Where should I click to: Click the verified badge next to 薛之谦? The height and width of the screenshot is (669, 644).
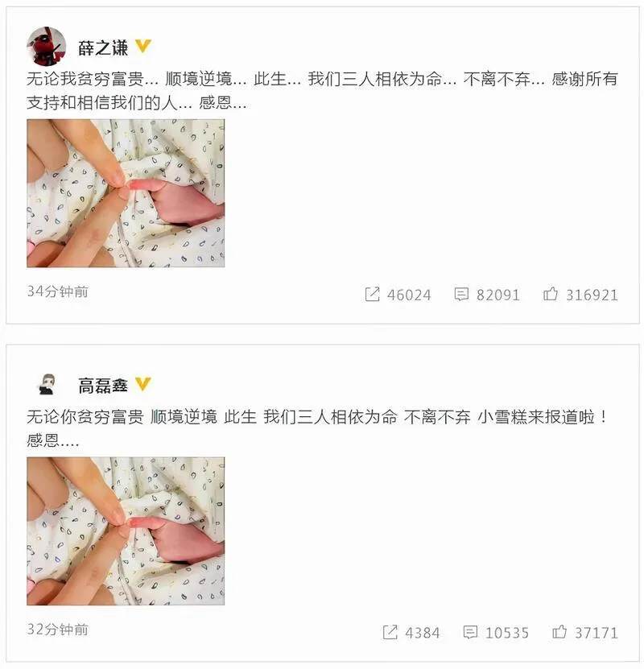(x=142, y=46)
